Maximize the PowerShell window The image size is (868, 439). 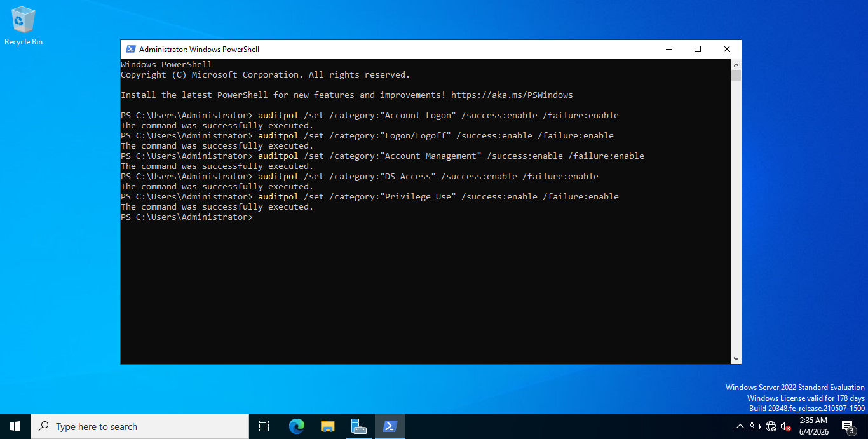[x=698, y=49]
